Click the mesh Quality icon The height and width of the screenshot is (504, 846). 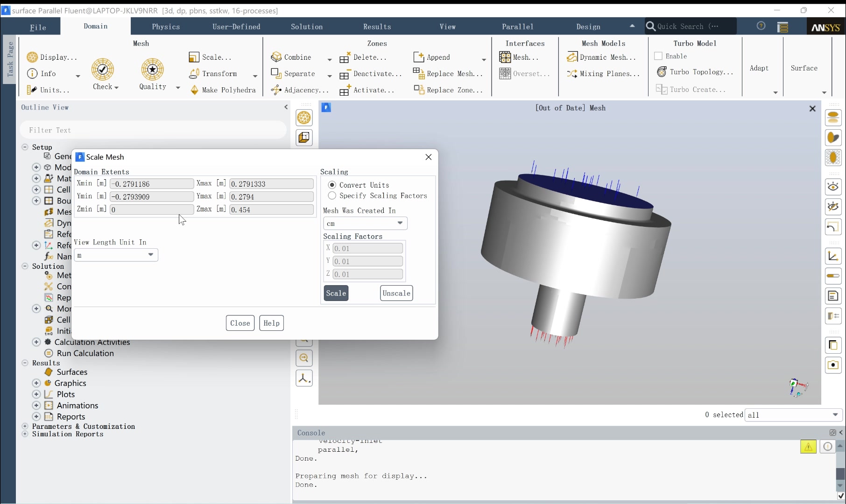(152, 70)
